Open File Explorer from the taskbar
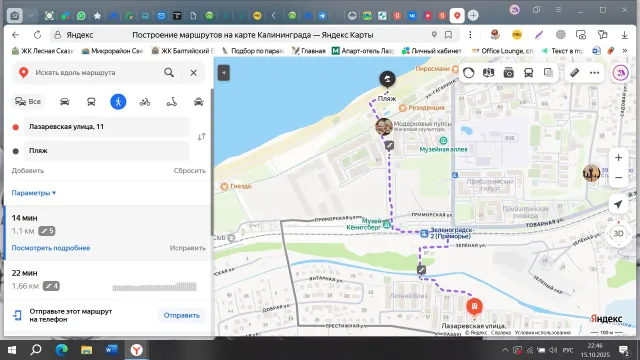The image size is (640, 360). (87, 350)
